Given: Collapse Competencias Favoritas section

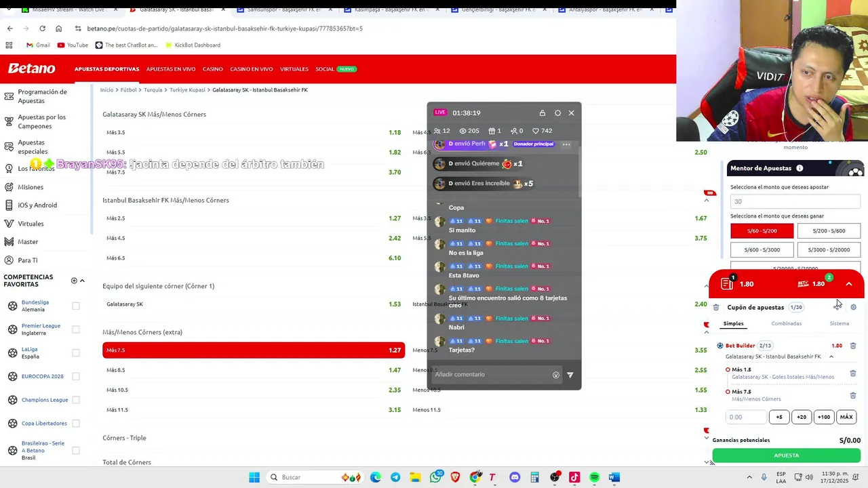Looking at the screenshot, I should click(x=82, y=281).
